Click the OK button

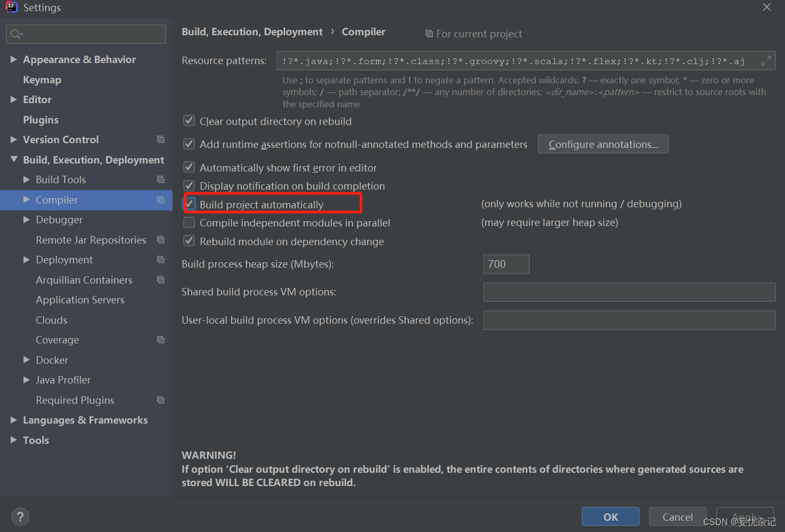tap(610, 517)
